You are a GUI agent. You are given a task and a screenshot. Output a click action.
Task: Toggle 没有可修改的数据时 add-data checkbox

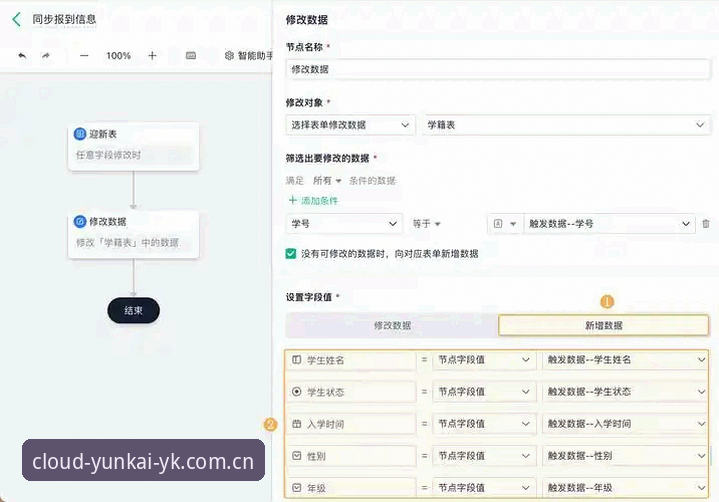tap(291, 254)
